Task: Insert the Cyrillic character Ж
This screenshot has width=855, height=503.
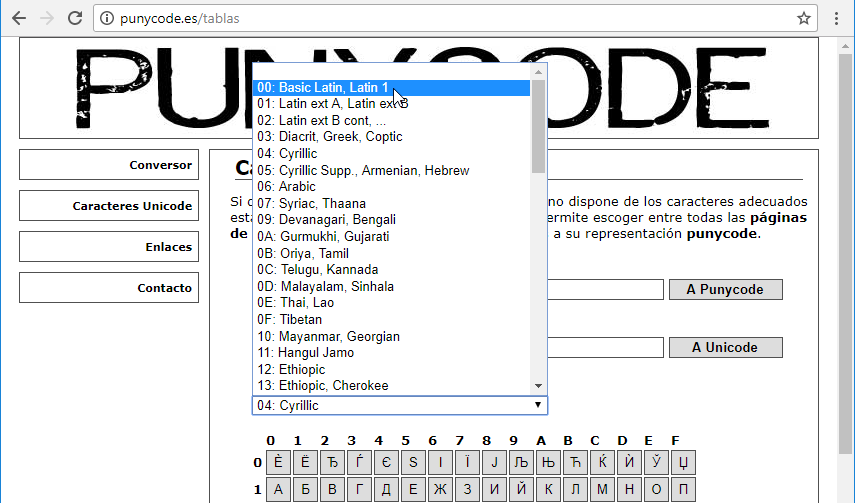Action: click(440, 491)
